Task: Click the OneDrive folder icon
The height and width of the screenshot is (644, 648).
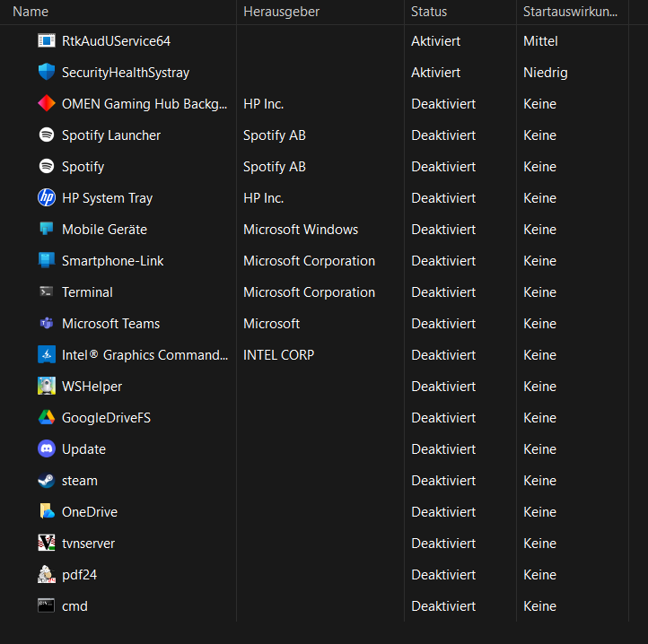Action: click(x=47, y=511)
